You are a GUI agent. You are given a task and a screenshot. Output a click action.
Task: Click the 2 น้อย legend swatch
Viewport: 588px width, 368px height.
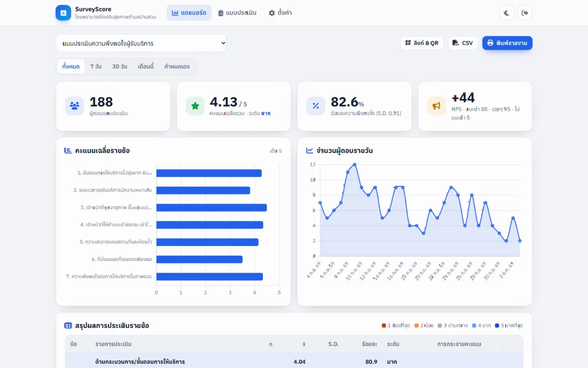pos(417,326)
